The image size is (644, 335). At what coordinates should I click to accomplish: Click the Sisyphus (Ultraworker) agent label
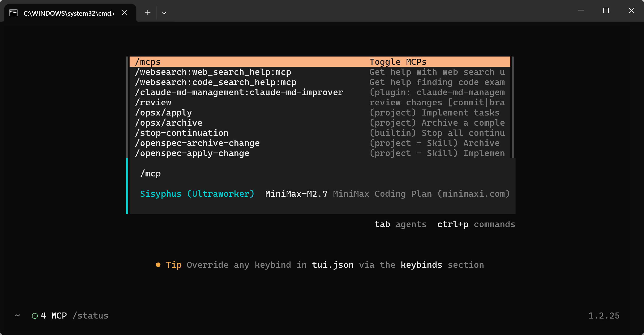point(197,194)
